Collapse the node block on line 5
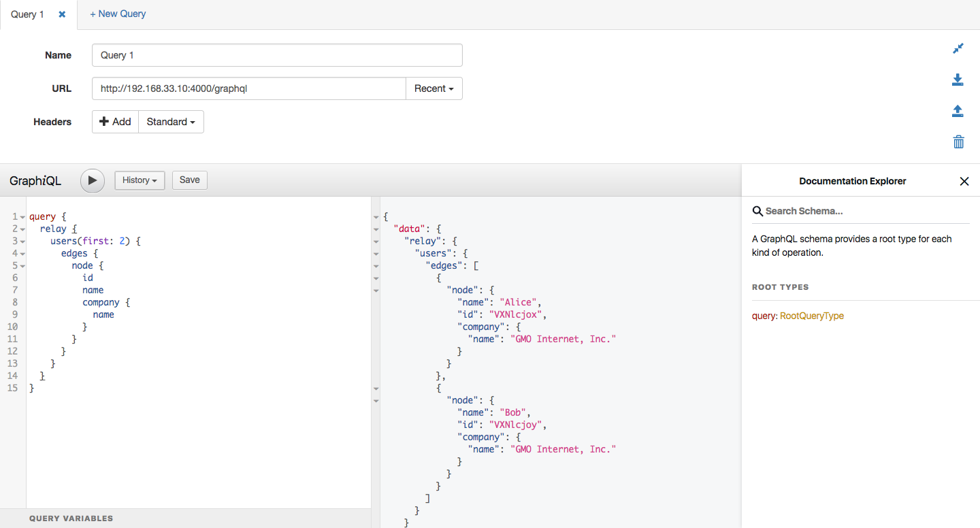Viewport: 980px width, 528px height. point(22,266)
